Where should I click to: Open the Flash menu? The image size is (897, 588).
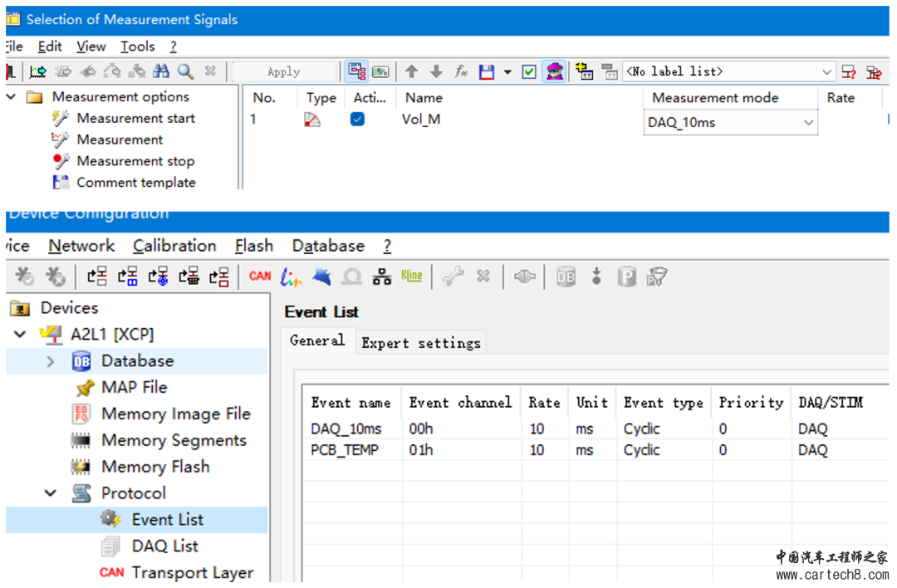pyautogui.click(x=254, y=246)
